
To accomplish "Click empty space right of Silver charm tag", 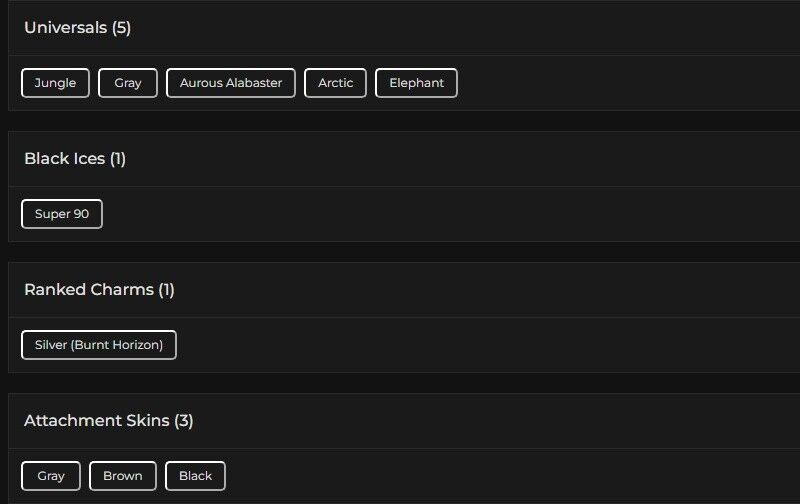I will [x=450, y=345].
